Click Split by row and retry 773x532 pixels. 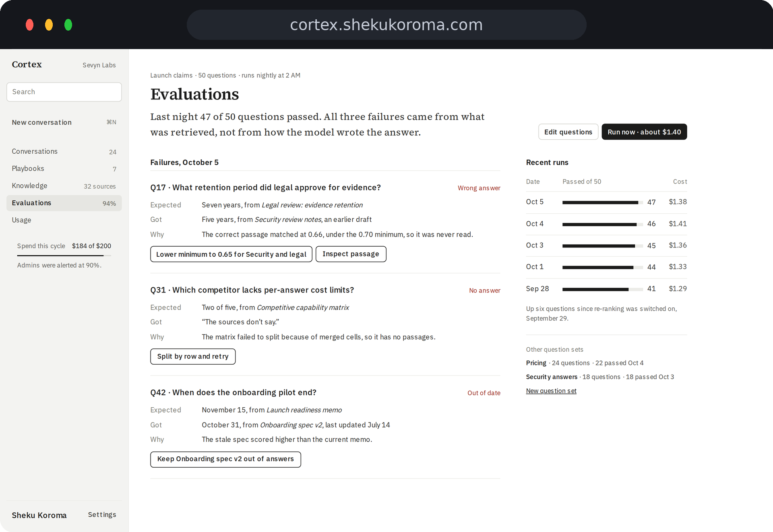pyautogui.click(x=193, y=357)
